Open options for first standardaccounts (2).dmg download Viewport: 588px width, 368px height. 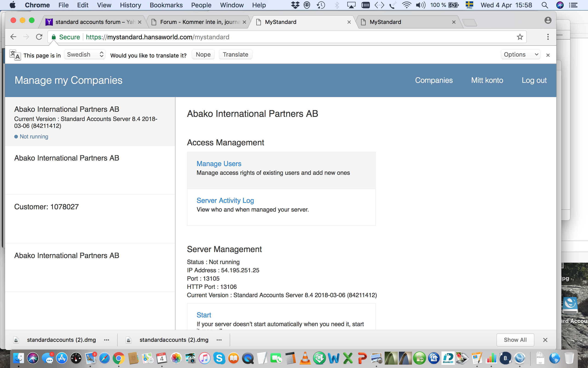106,340
